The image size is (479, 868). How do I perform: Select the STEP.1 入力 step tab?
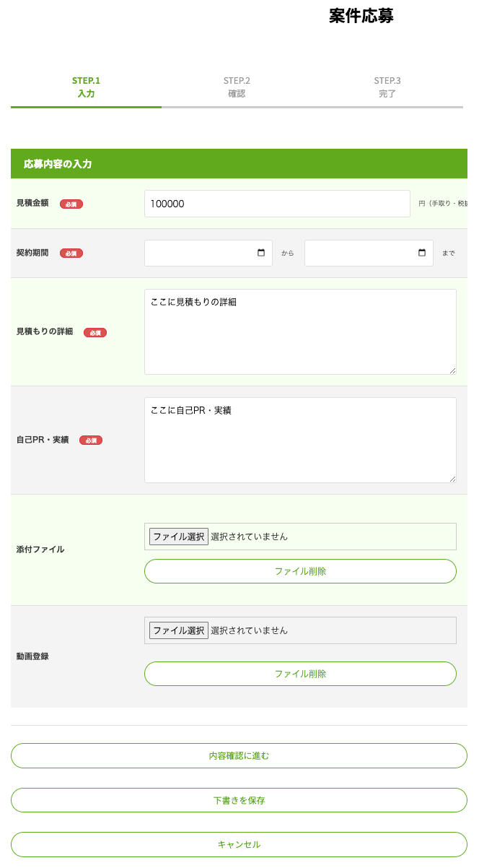(x=86, y=87)
